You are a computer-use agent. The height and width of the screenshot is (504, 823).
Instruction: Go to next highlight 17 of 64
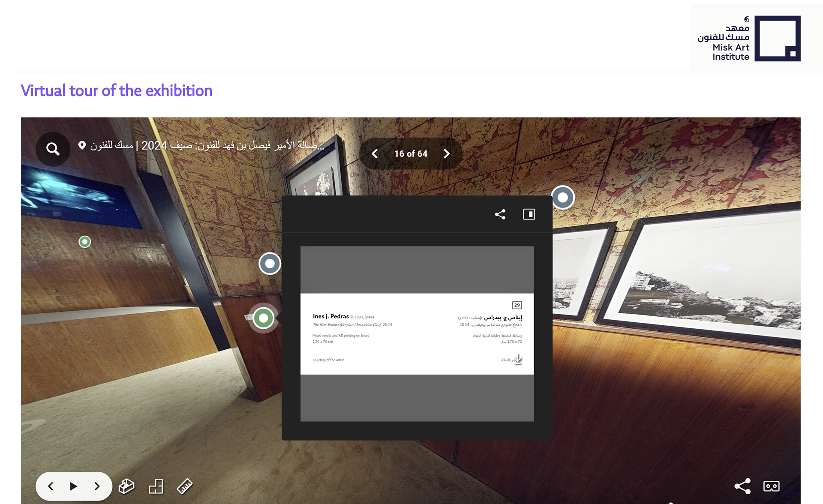(x=447, y=153)
